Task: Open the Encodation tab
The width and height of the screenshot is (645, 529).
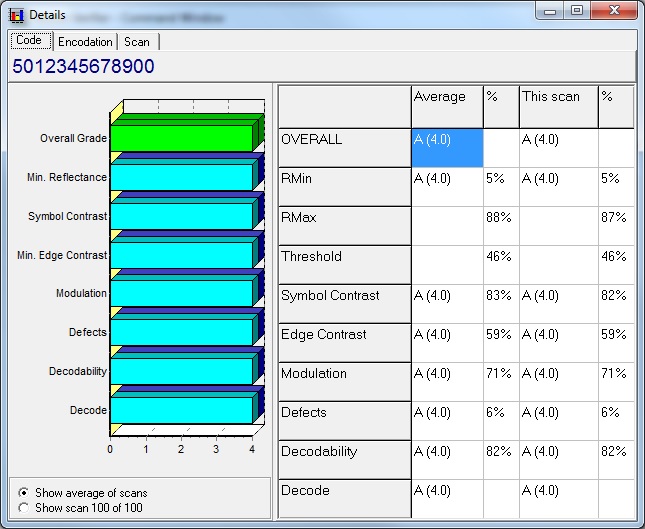Action: click(x=85, y=42)
